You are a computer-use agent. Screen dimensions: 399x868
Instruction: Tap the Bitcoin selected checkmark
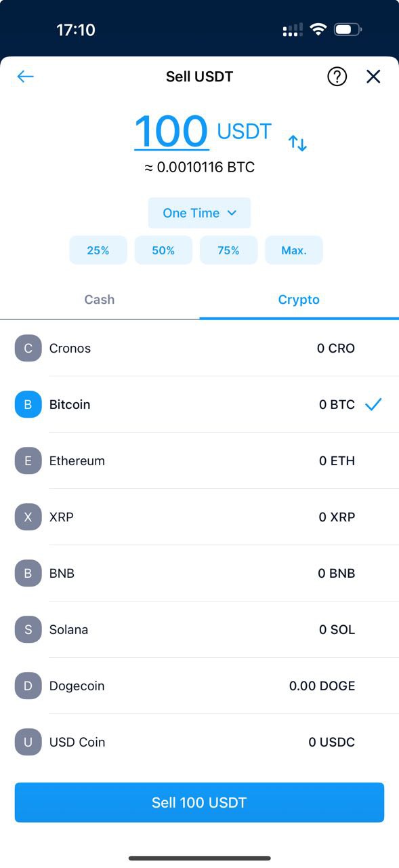(x=373, y=405)
